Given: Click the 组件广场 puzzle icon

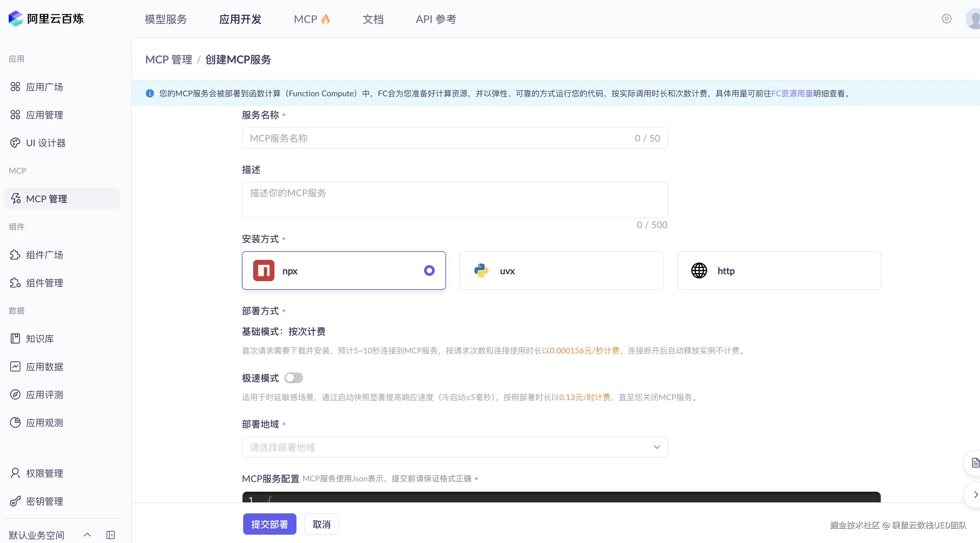Looking at the screenshot, I should point(15,255).
